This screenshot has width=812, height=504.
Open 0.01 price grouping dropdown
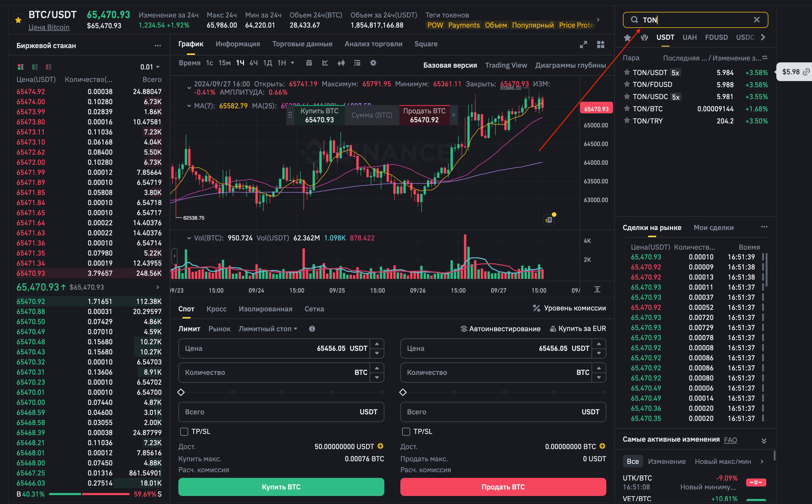pyautogui.click(x=150, y=67)
